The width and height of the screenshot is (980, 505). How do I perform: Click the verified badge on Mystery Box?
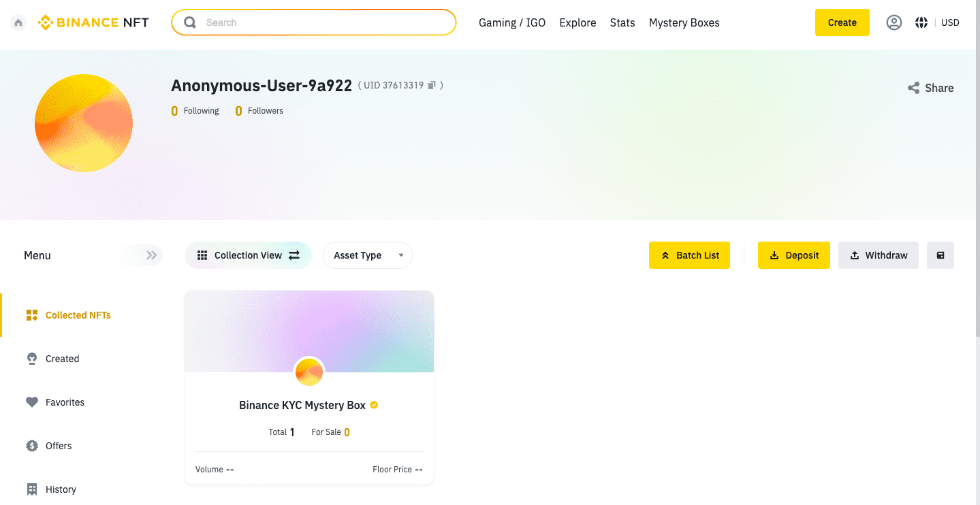point(374,405)
